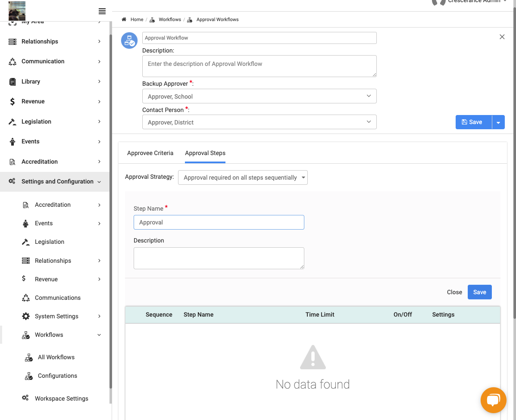Click the Time Limit column header

tap(319, 315)
